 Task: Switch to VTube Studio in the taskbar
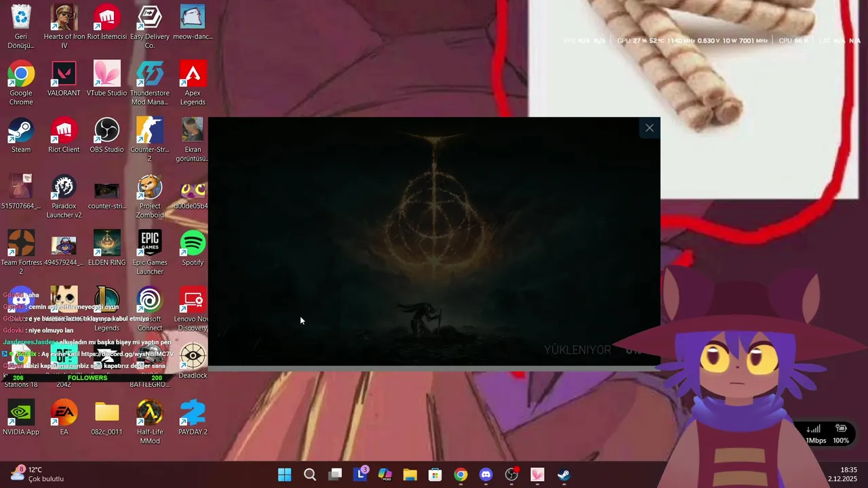click(x=537, y=474)
